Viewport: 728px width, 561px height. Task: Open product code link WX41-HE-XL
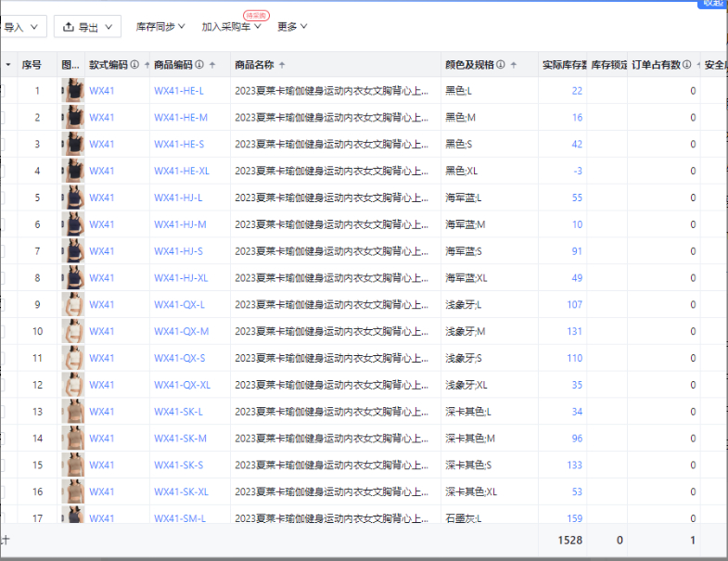[182, 171]
